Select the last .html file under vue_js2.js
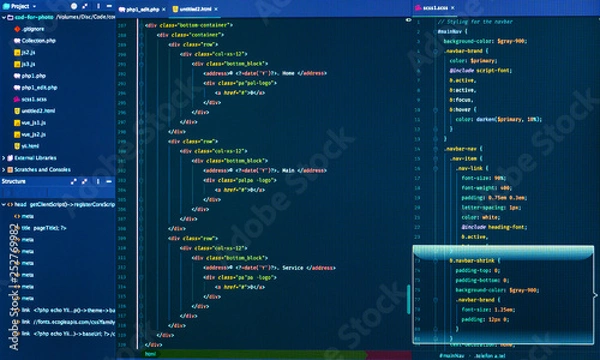600x360 pixels. click(30, 146)
